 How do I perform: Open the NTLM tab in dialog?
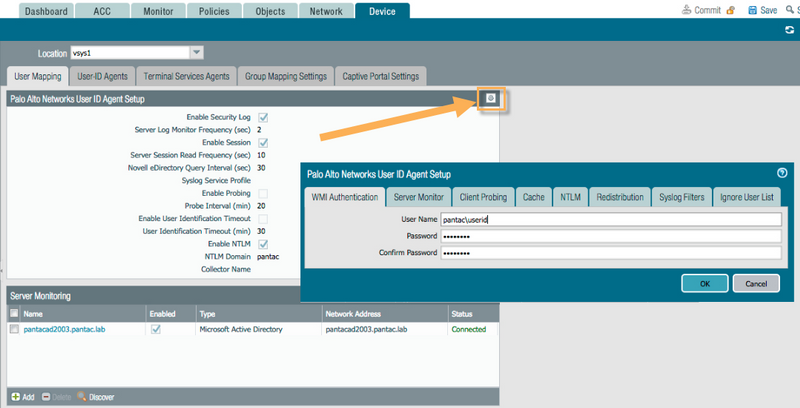(x=570, y=197)
